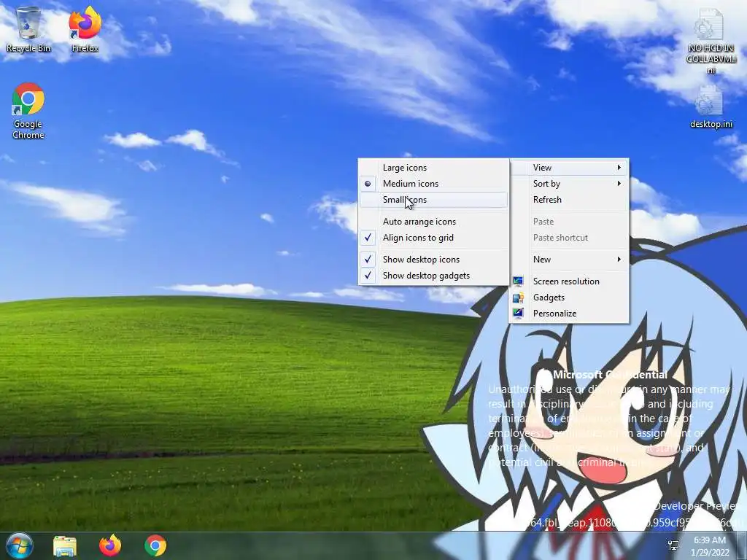Click the network tray icon
The image size is (747, 560).
point(673,545)
